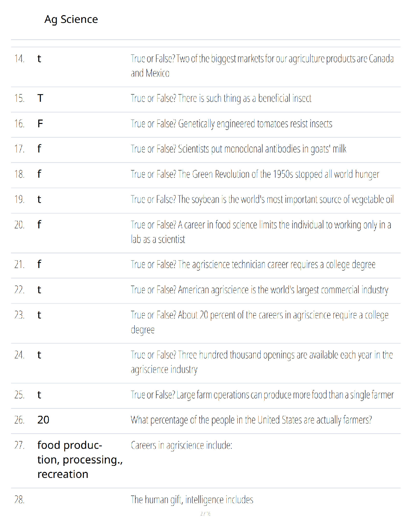411x532 pixels.
Task: Click the Canada and Mexico markets question
Action: coord(262,66)
